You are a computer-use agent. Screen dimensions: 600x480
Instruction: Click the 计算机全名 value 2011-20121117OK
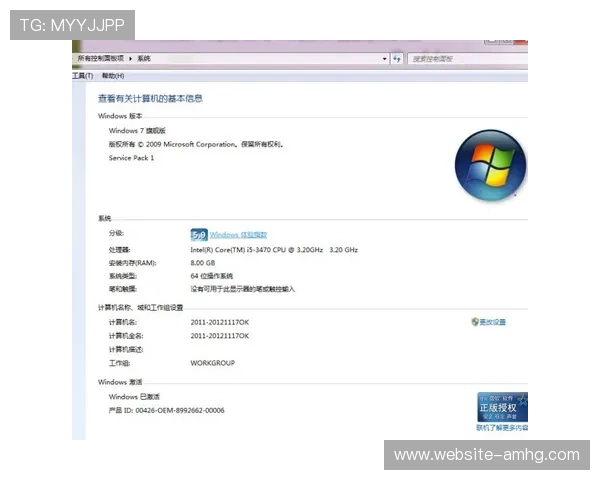(x=220, y=336)
